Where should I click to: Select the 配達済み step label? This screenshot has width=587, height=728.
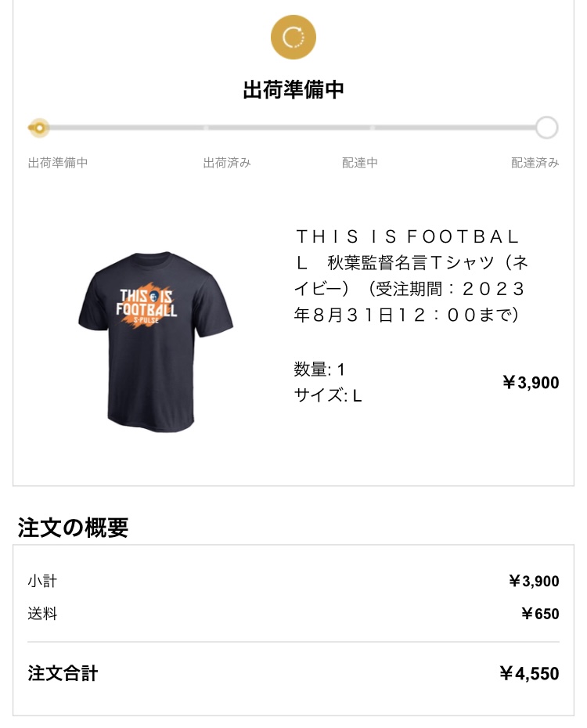[535, 163]
